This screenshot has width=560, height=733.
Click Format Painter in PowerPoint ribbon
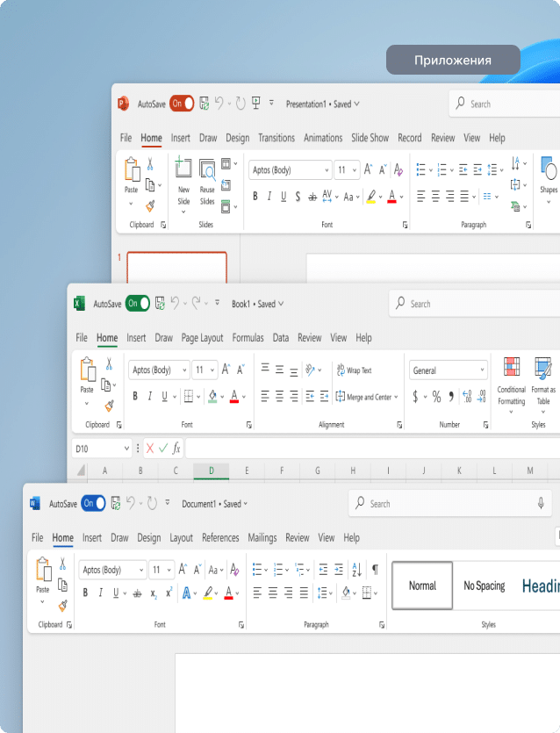pyautogui.click(x=150, y=205)
